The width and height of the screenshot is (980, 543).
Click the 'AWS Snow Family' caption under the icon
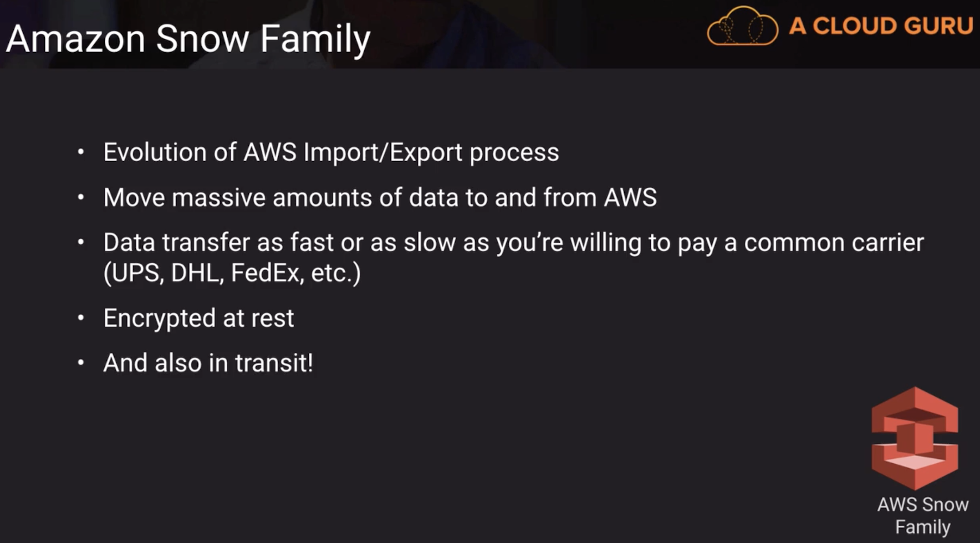[922, 515]
